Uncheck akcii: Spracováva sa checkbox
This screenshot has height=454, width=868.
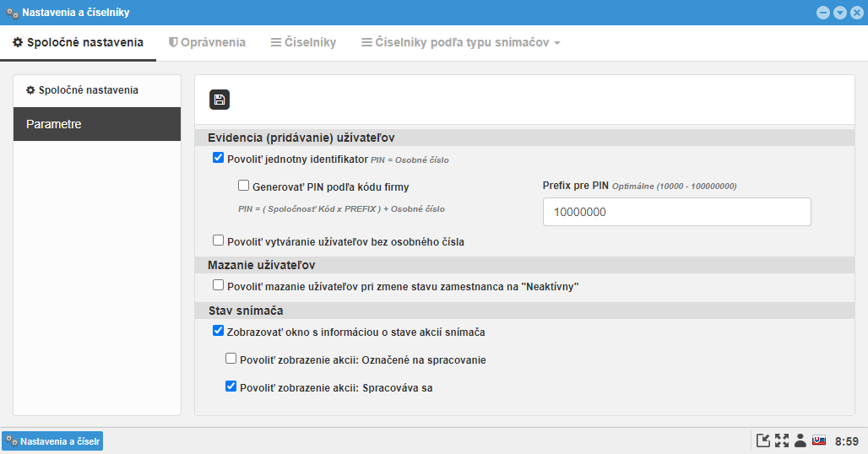click(231, 386)
